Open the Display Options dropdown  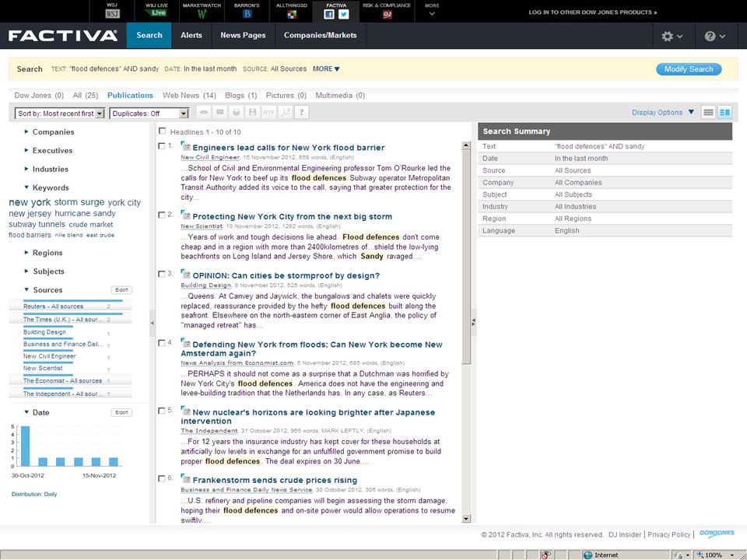click(x=663, y=112)
